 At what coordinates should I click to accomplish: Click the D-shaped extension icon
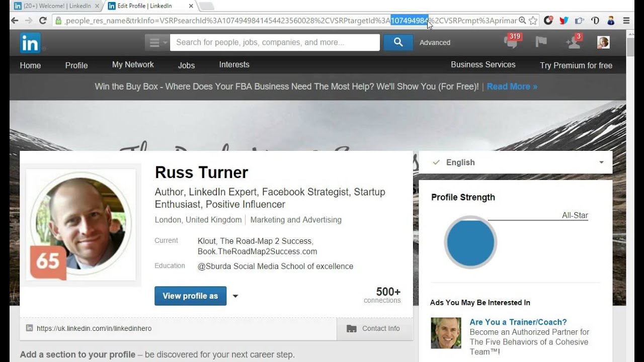(x=595, y=21)
